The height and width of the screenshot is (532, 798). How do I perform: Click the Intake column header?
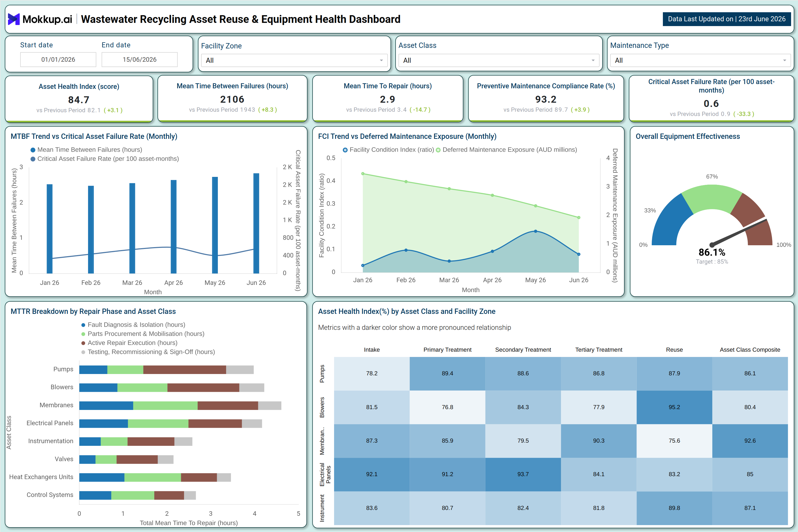click(372, 350)
